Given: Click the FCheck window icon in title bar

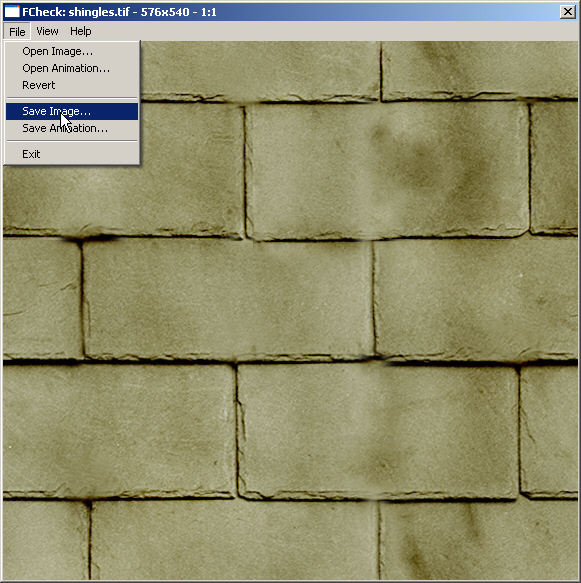Looking at the screenshot, I should pos(11,12).
